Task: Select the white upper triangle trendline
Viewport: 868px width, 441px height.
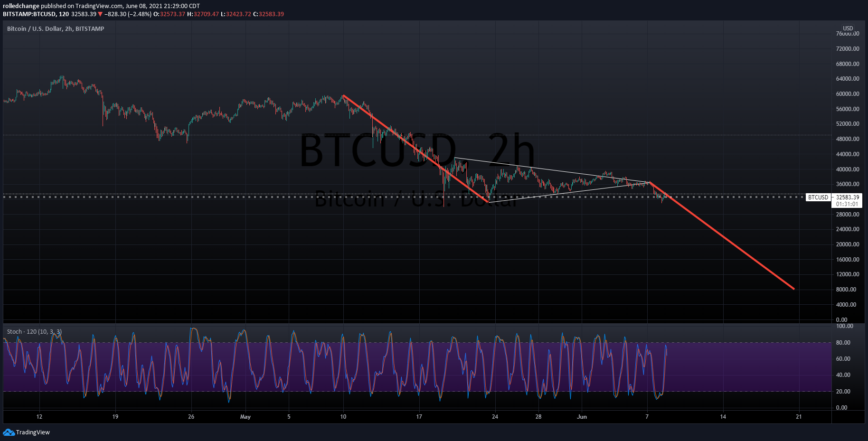Action: coord(552,170)
